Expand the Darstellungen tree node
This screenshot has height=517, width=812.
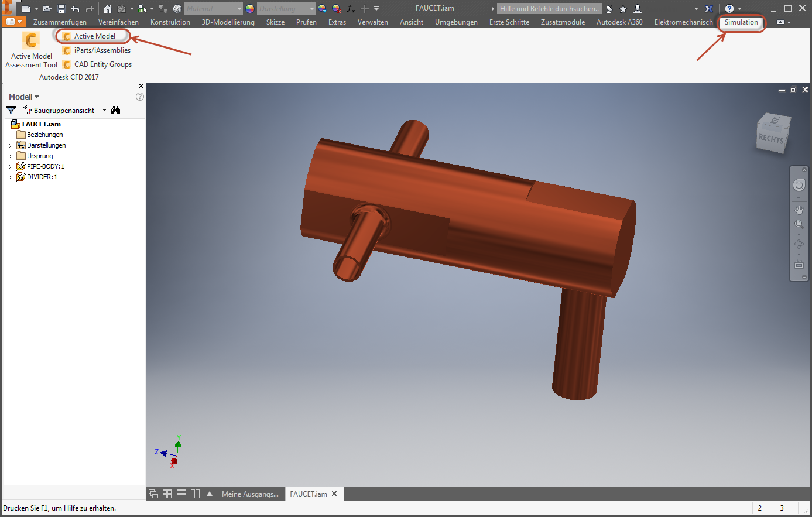pyautogui.click(x=10, y=145)
